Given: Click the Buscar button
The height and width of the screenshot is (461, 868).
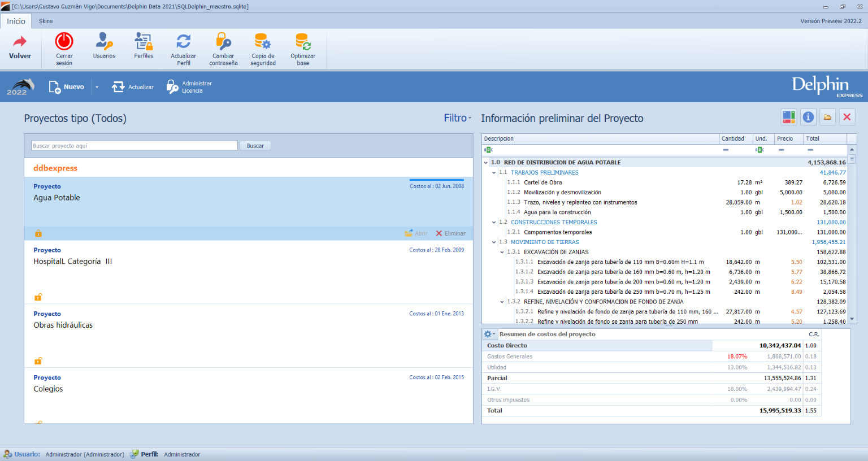Looking at the screenshot, I should (255, 146).
